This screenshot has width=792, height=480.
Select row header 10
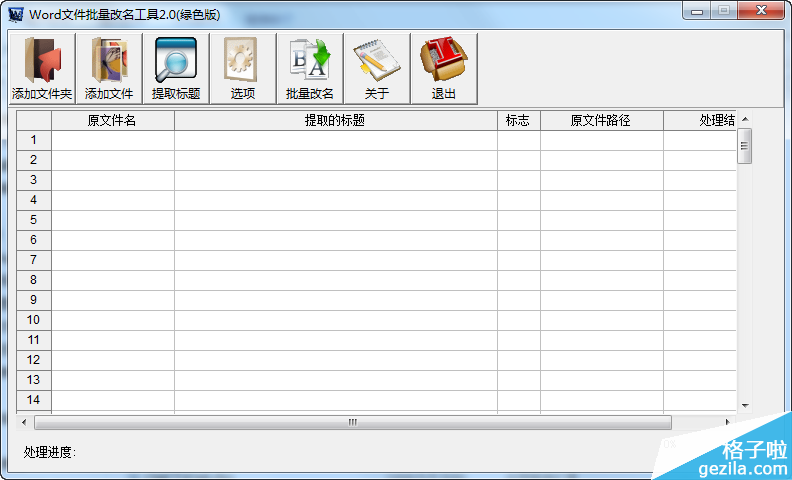(34, 320)
